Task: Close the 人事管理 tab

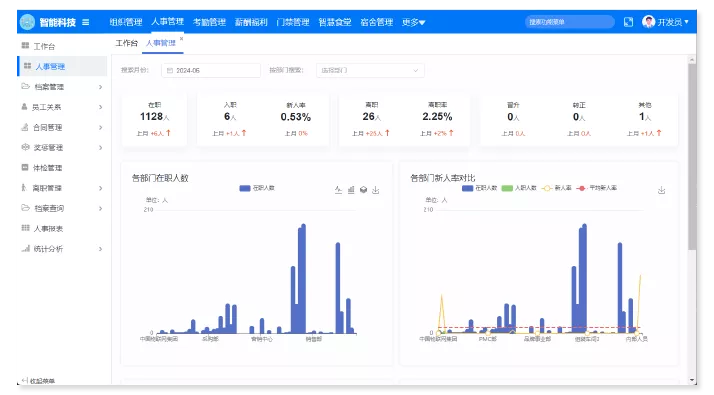Action: (181, 39)
